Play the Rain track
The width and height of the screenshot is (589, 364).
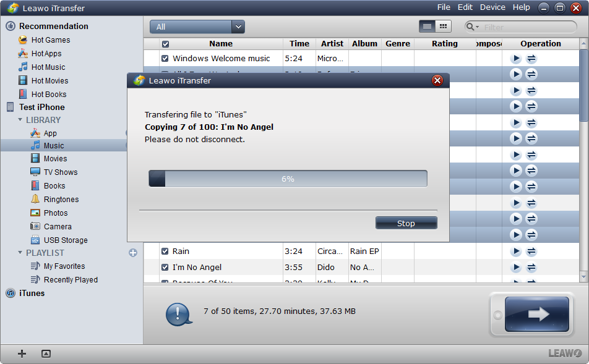pyautogui.click(x=516, y=251)
